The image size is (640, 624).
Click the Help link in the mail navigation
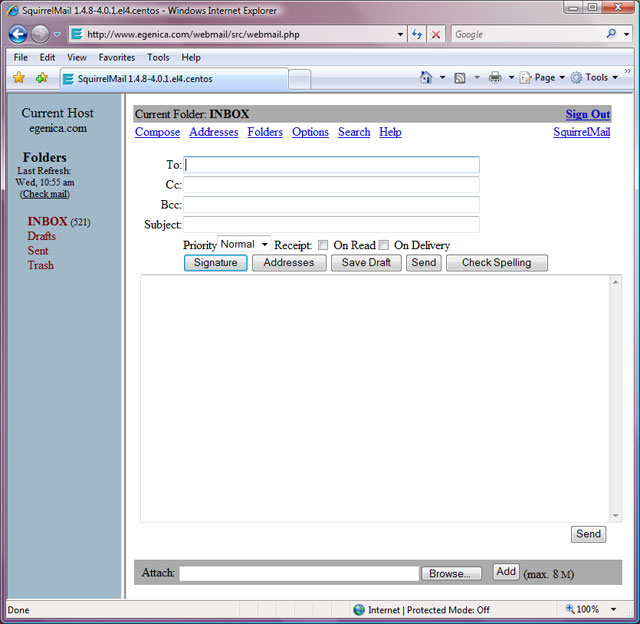click(390, 132)
